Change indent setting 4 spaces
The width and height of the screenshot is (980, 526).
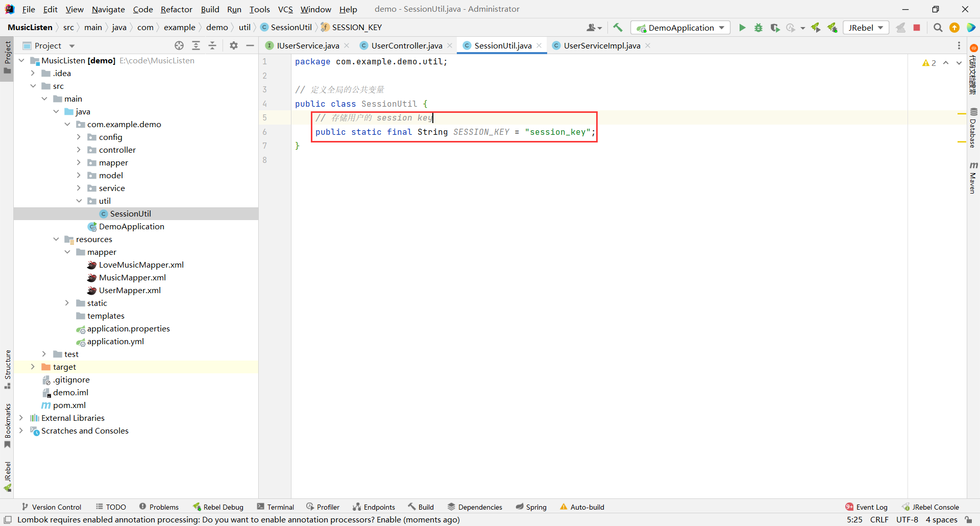click(942, 520)
